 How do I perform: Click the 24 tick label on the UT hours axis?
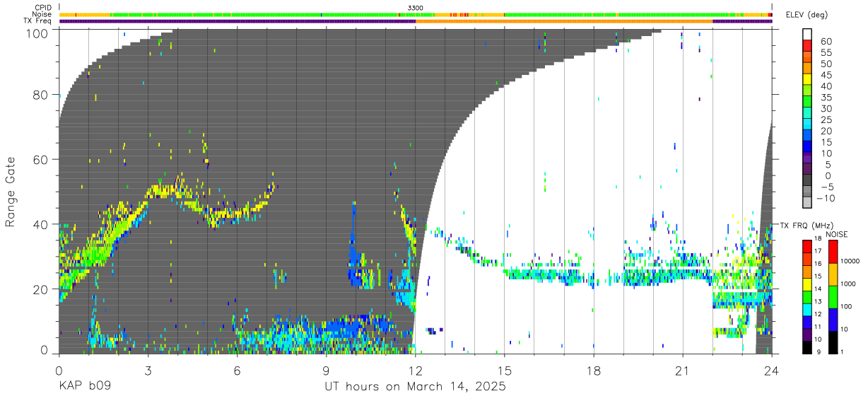(772, 371)
